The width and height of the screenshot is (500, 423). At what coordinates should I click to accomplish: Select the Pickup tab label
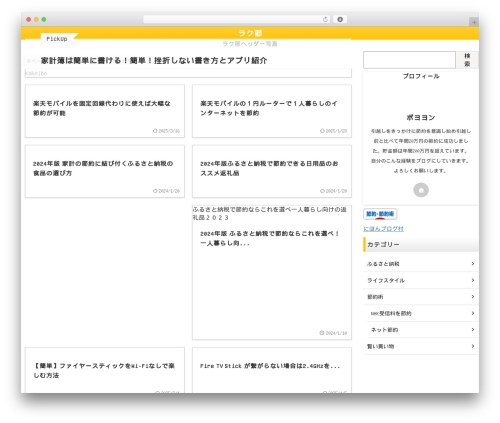click(57, 39)
